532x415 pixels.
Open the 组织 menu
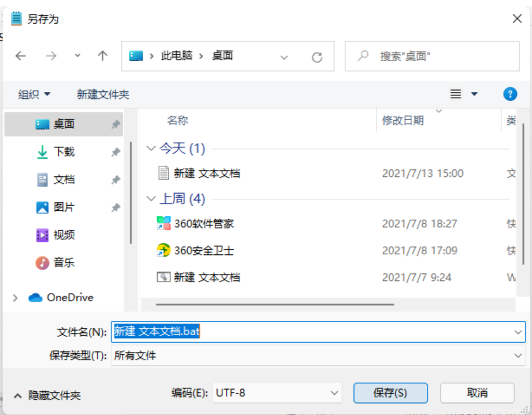click(34, 94)
